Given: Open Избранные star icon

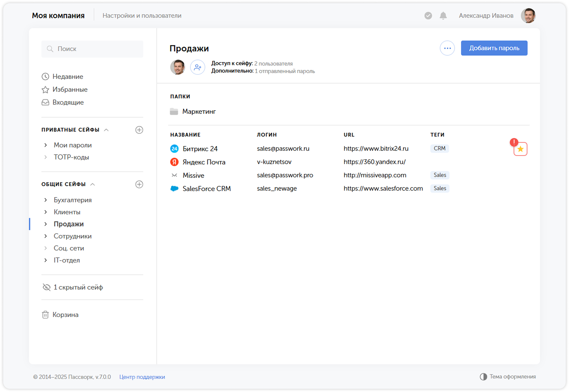Looking at the screenshot, I should coord(45,89).
